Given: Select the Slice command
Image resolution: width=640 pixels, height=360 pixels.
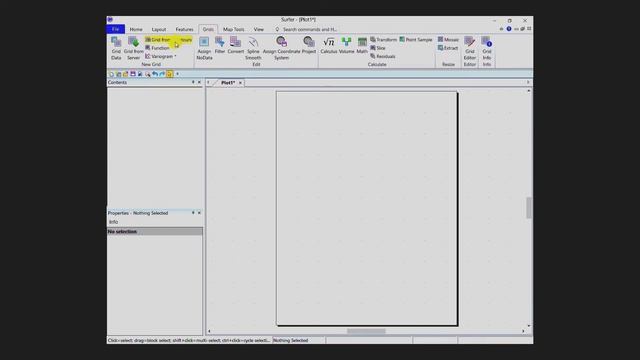Looking at the screenshot, I should click(x=378, y=48).
